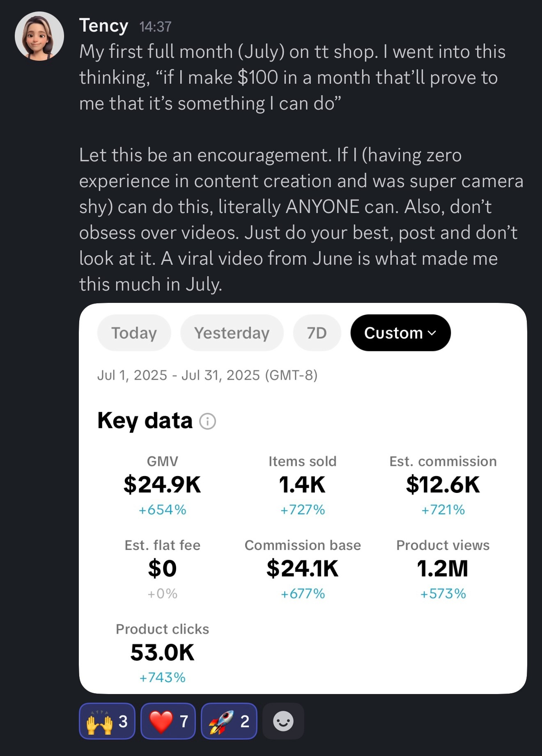Open the Key data screenshot attachment
This screenshot has width=542, height=756.
tap(303, 498)
